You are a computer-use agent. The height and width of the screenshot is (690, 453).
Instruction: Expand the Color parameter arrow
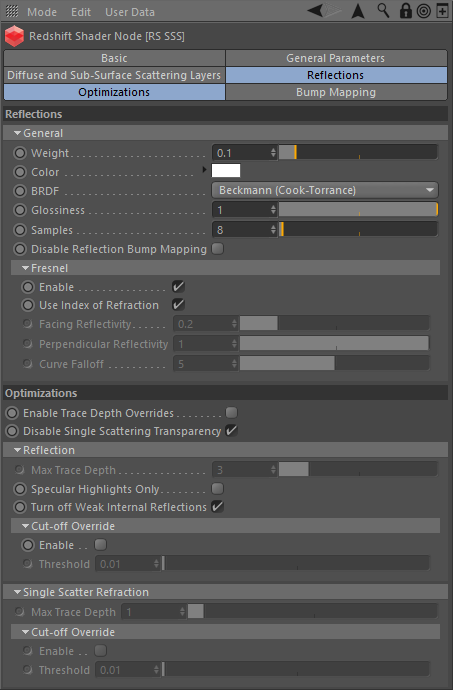[204, 169]
